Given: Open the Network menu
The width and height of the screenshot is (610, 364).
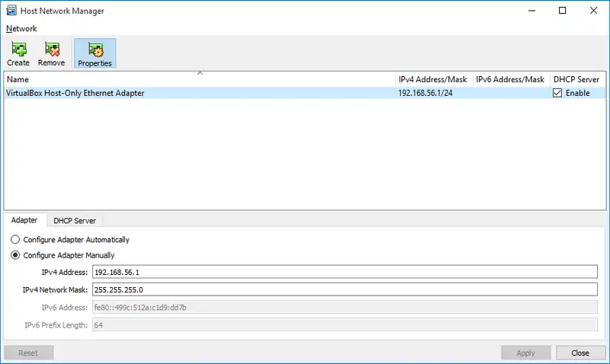Looking at the screenshot, I should click(x=21, y=28).
